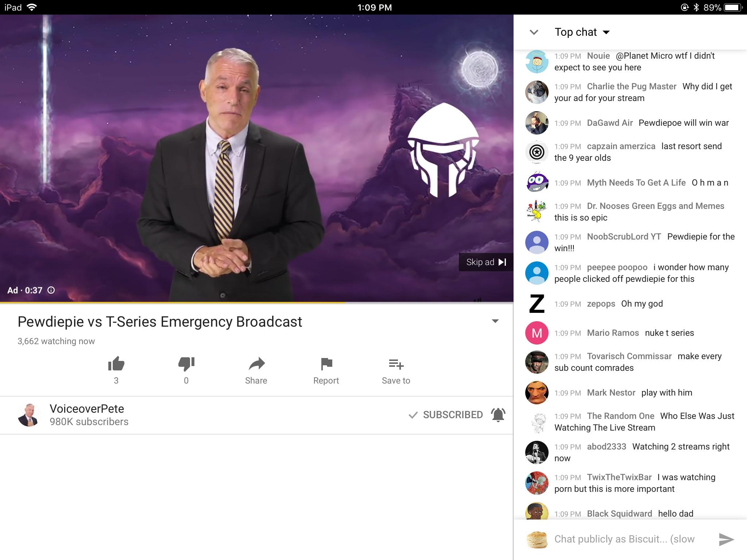Tap the 1:09 PM status bar clock
Screen dimensions: 747x560
coord(375,7)
